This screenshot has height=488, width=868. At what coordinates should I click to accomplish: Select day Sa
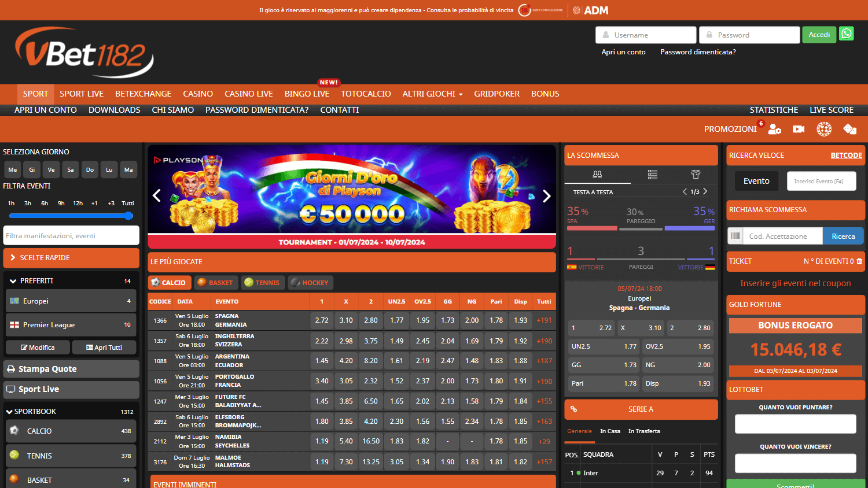tap(71, 169)
